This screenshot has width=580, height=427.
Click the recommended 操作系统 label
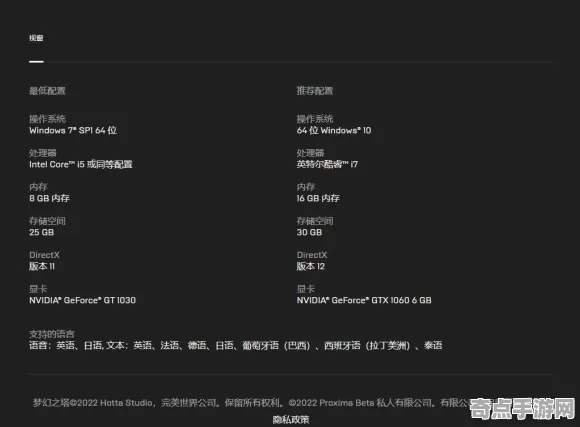point(315,119)
